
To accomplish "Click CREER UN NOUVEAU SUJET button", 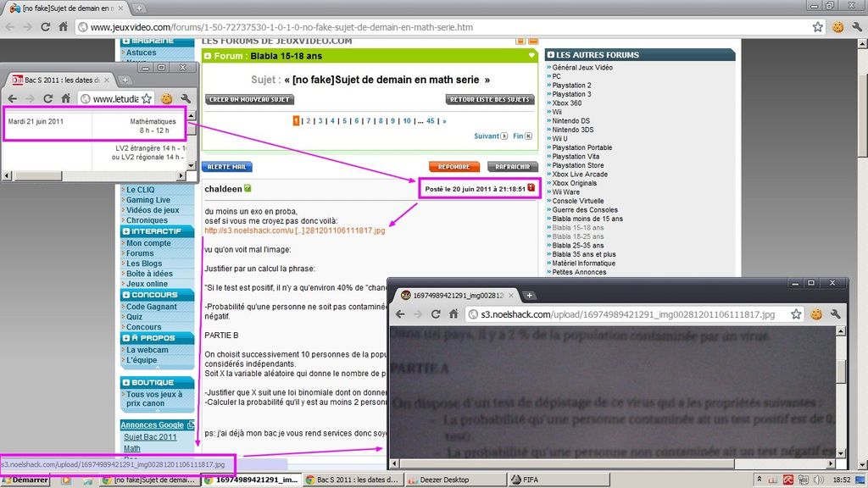I will pos(250,100).
